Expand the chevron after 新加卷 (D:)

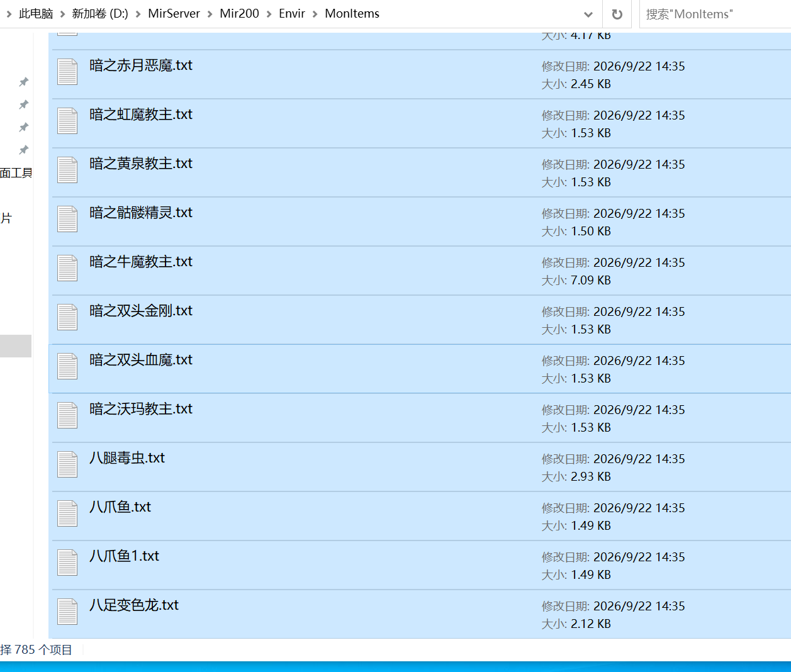138,14
